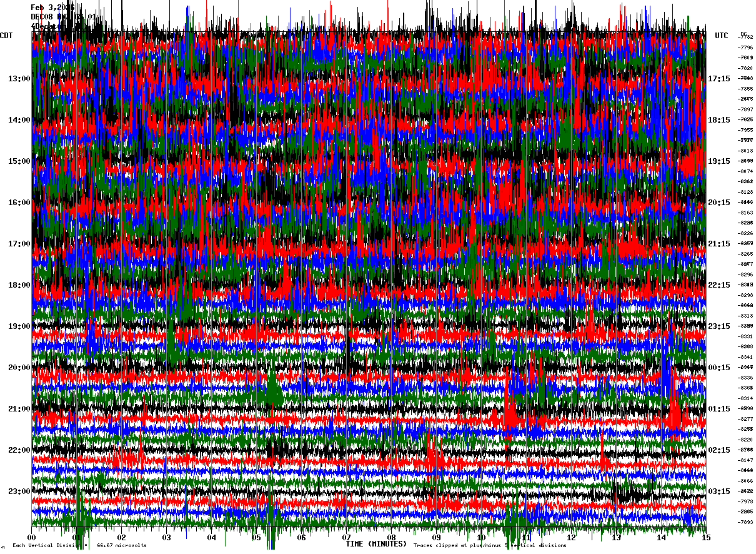
Task: Click the 00:15 UTC time label
Action: click(x=719, y=368)
